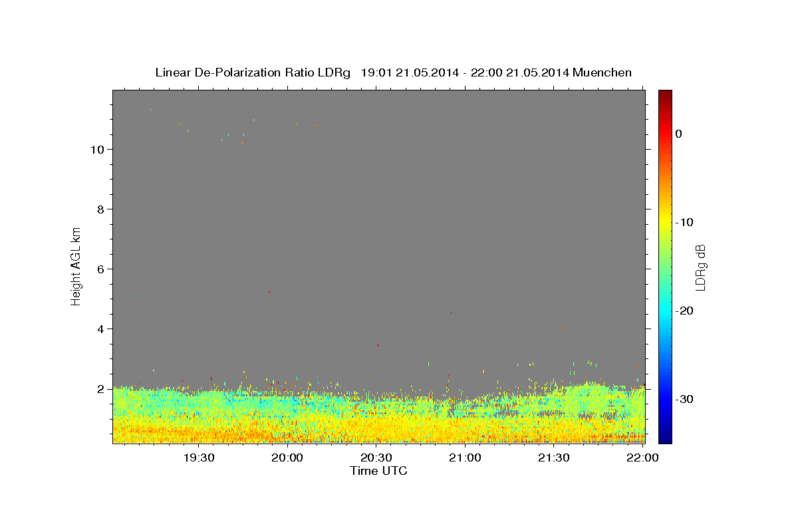Click the 20:30 time tick label
The width and height of the screenshot is (798, 532).
pos(376,458)
